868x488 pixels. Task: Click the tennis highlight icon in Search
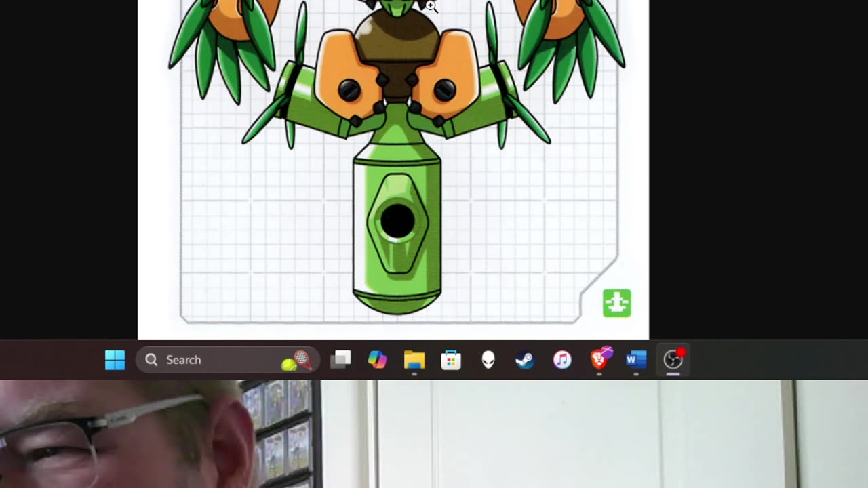[x=297, y=361]
